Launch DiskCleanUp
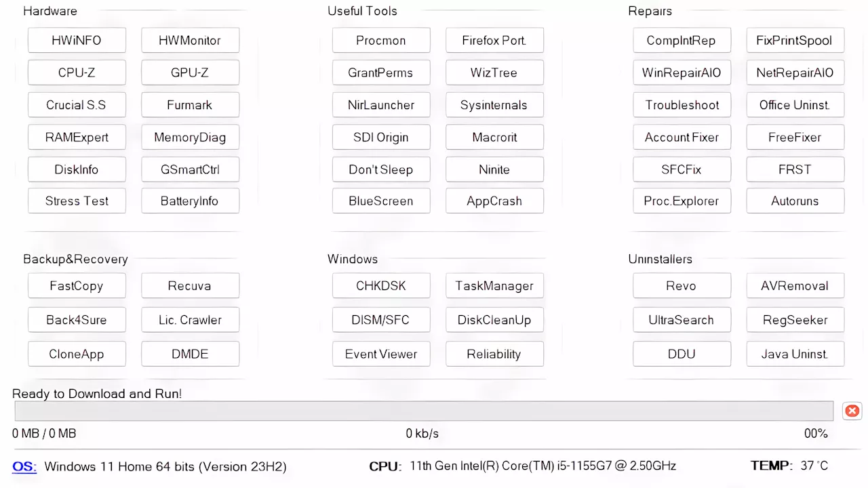 (x=494, y=320)
